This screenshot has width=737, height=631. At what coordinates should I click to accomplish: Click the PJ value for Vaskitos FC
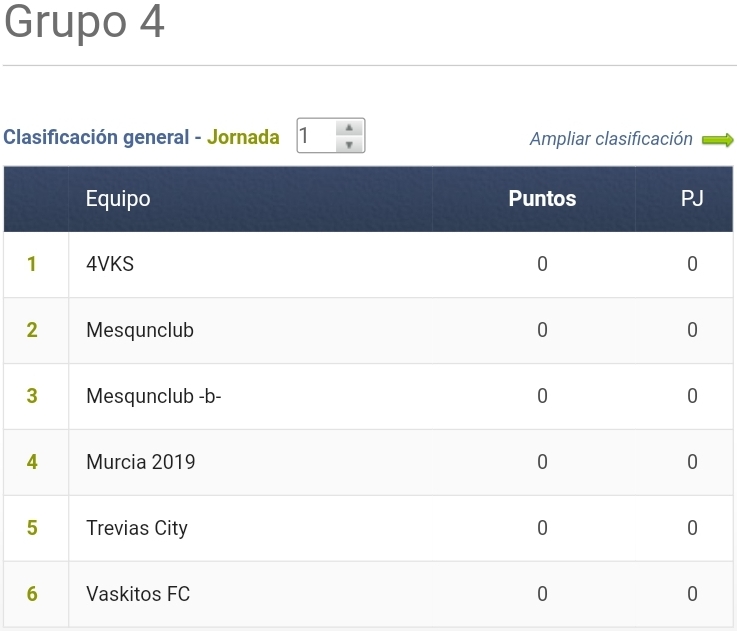click(x=692, y=594)
